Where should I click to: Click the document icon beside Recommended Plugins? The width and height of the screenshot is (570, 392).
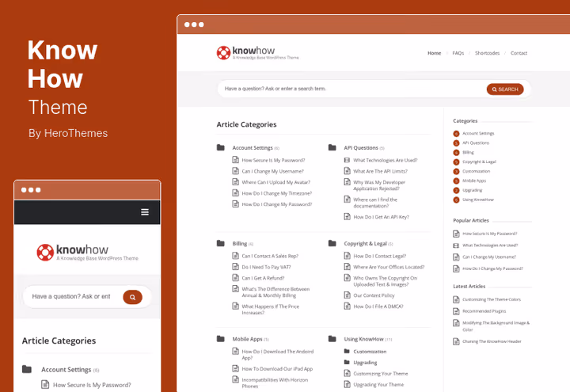coord(456,311)
